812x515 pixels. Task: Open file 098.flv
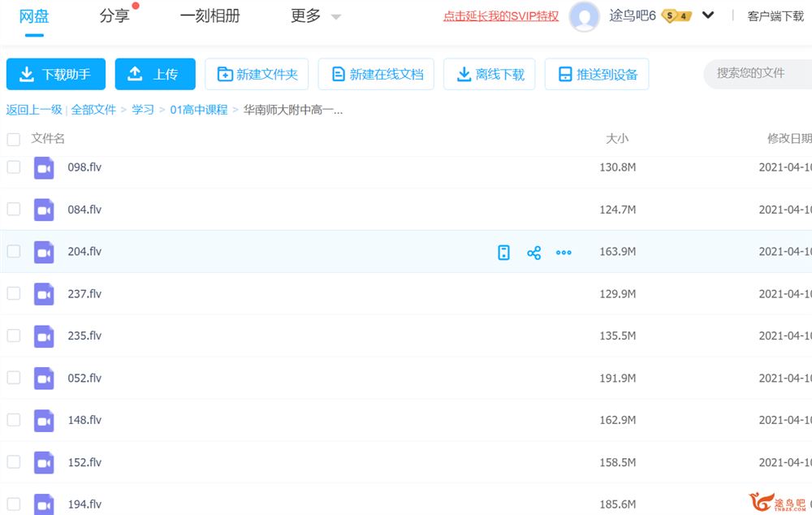[x=84, y=167]
